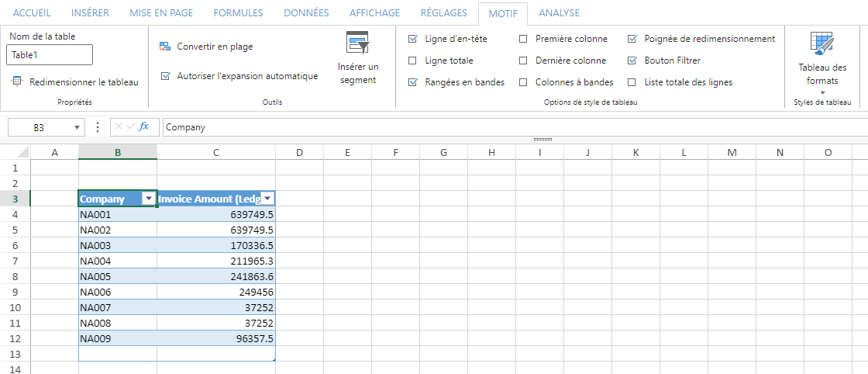868x374 pixels.
Task: Click the Redimensionner le tableau icon
Action: 17,82
